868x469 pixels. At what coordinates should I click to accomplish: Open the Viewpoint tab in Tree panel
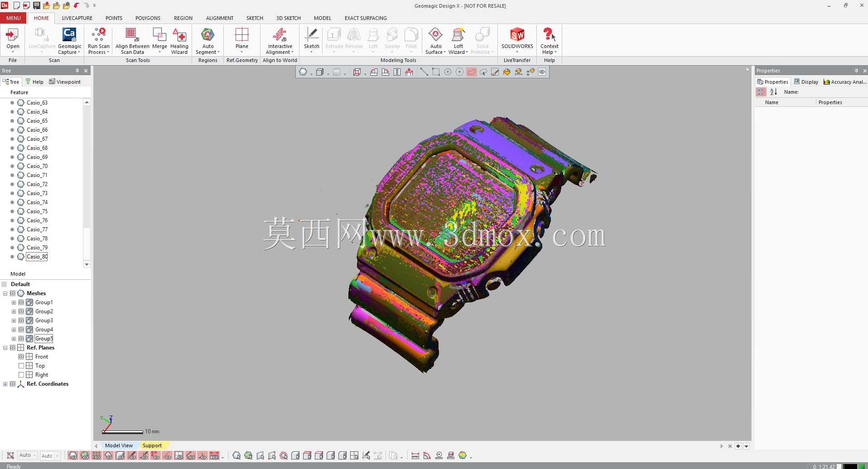click(65, 82)
